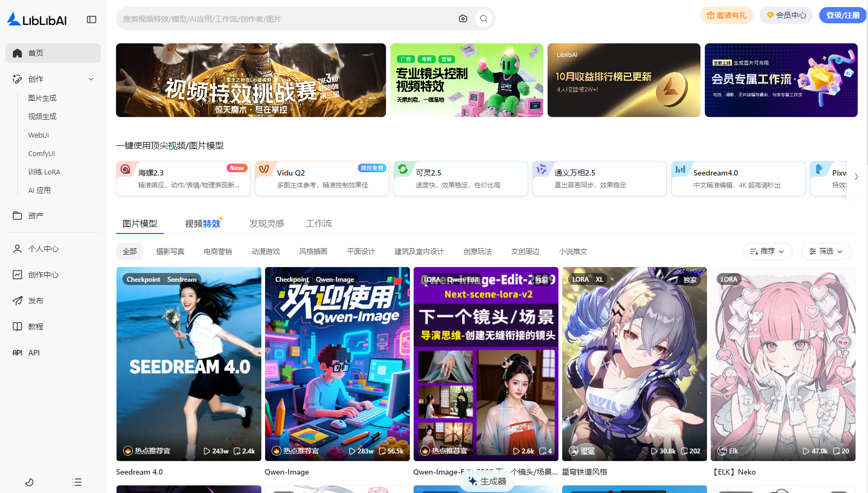868x493 pixels.
Task: Collapse the 创作 menu chevron
Action: coord(91,79)
